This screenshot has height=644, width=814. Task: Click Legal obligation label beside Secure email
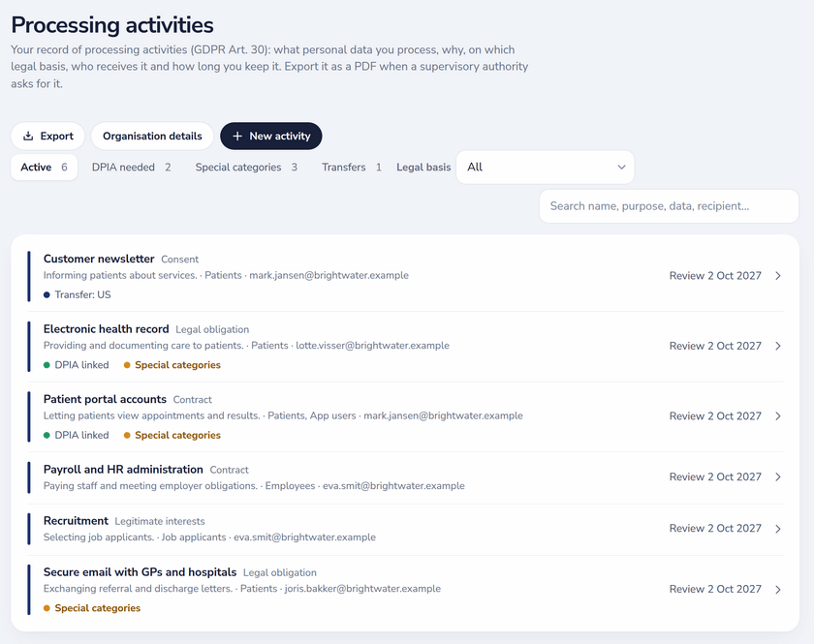(x=280, y=572)
